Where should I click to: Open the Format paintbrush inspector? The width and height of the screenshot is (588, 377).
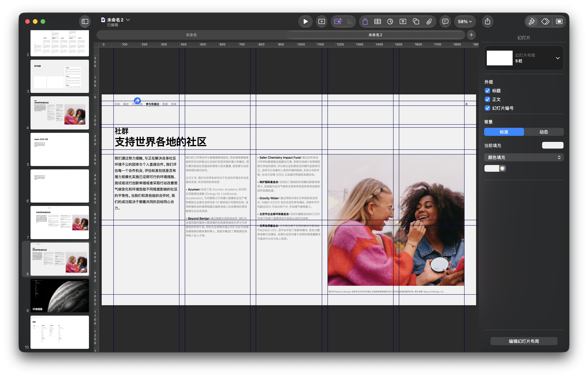click(532, 21)
